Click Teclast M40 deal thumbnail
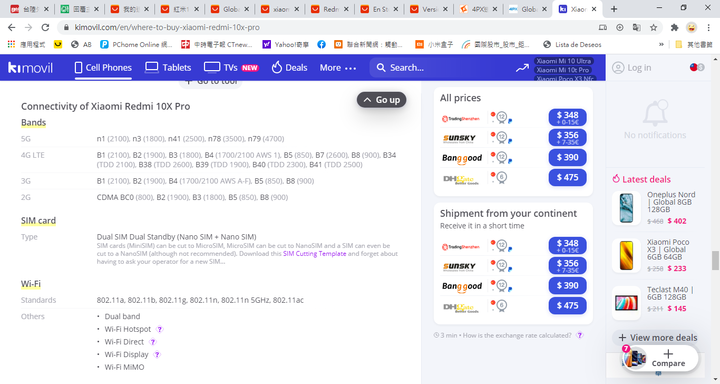This screenshot has height=384, width=720. (626, 303)
